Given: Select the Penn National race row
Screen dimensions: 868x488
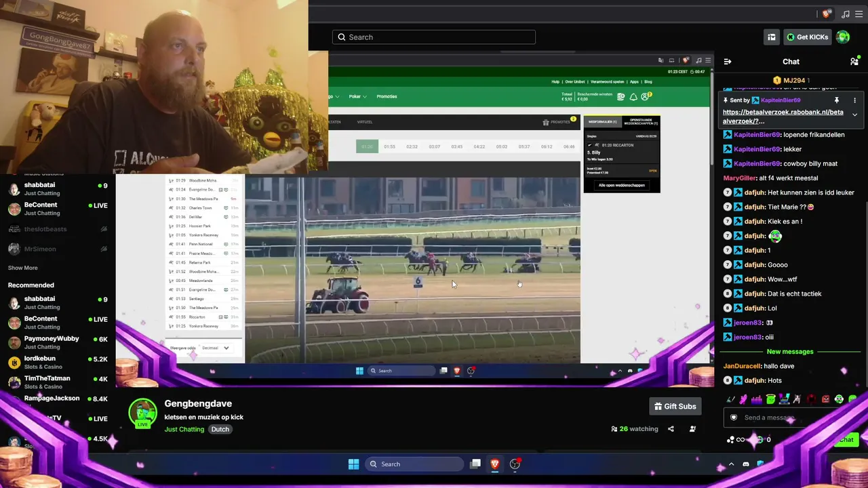Looking at the screenshot, I should coord(203,244).
